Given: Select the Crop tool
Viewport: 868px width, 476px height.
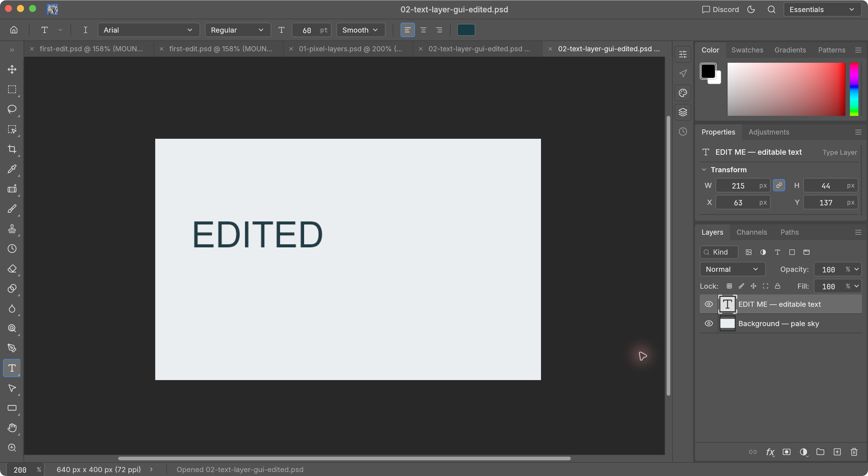Looking at the screenshot, I should (x=12, y=149).
